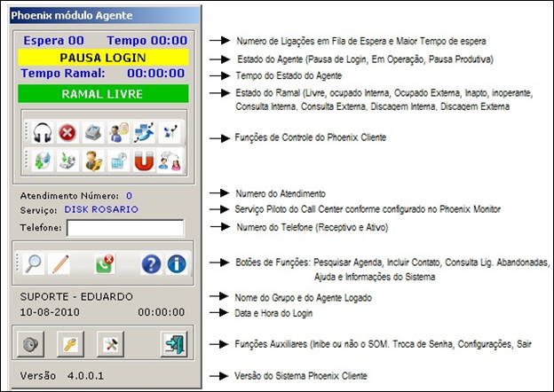Click the 'Funções de Controle do Phoenix Cliente' caption
Viewport: 554px width, 392px height.
tap(311, 137)
